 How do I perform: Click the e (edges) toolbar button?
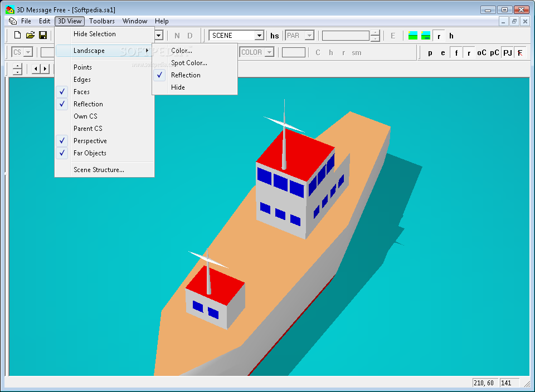pos(443,53)
